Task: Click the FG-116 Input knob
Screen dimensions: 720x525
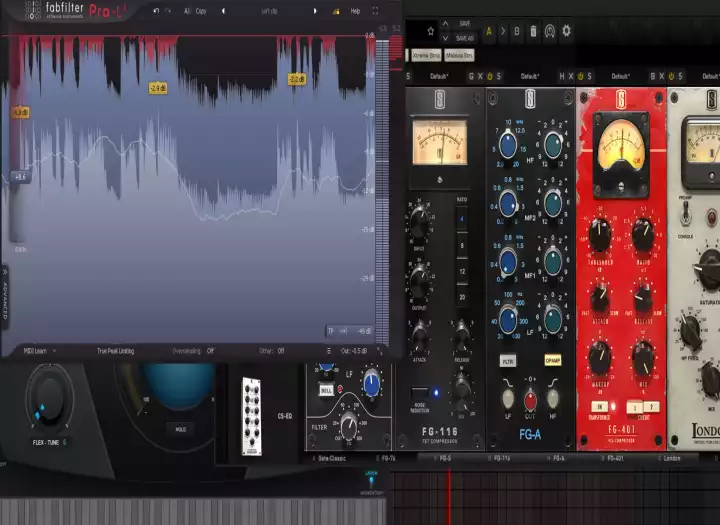Action: tap(419, 222)
